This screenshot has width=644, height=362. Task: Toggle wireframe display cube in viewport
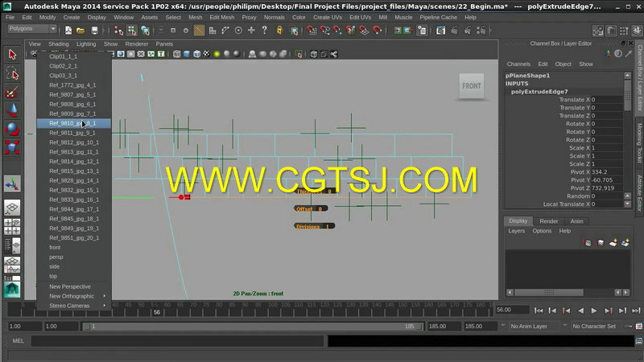coord(176,54)
